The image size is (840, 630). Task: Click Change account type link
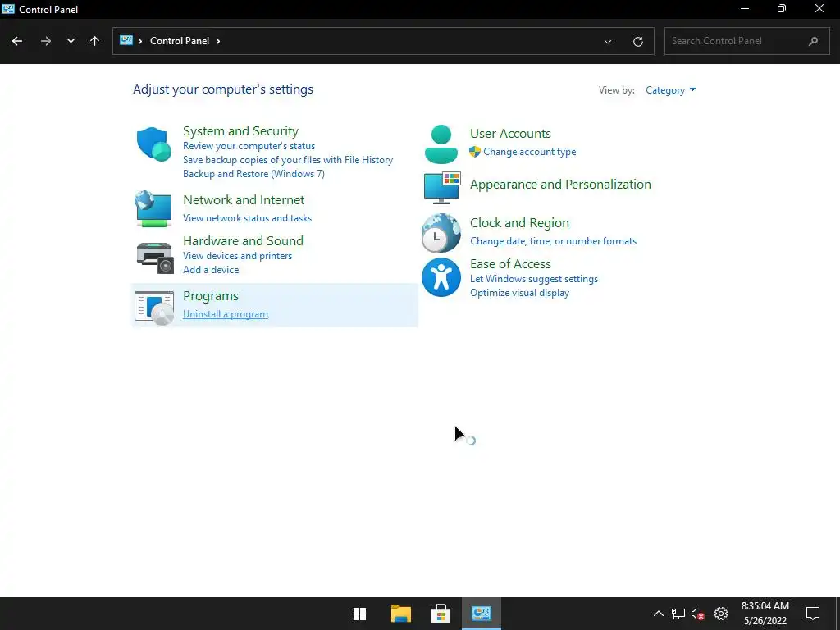click(529, 152)
